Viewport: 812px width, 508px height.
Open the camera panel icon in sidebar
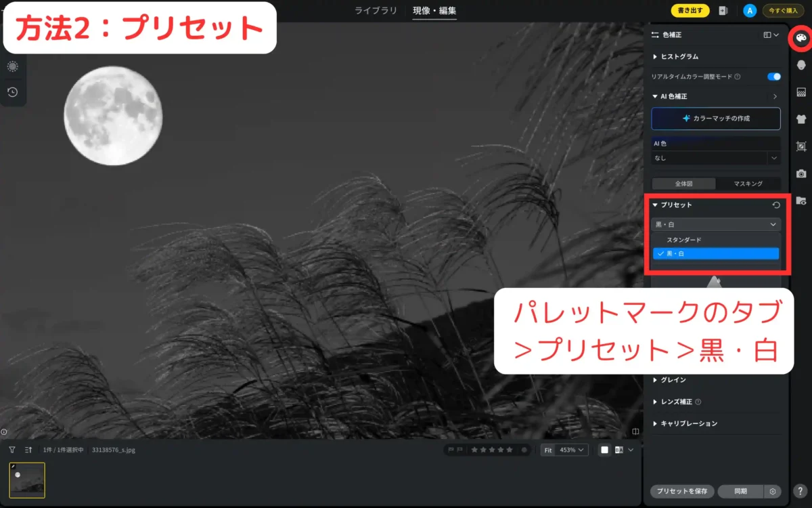coord(801,173)
